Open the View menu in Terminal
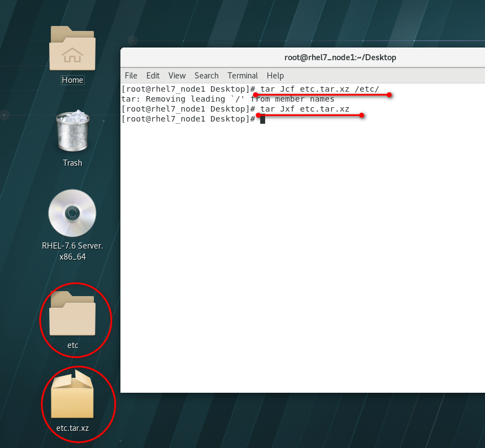Image resolution: width=485 pixels, height=448 pixels. pos(177,76)
